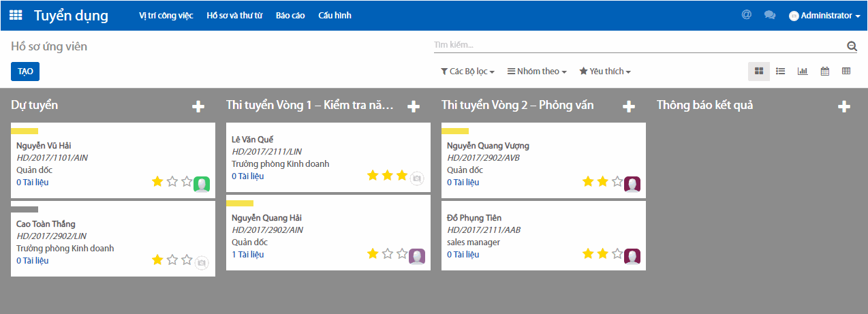Click the Tuyển dụng app title
The width and height of the screenshot is (868, 314).
[71, 16]
